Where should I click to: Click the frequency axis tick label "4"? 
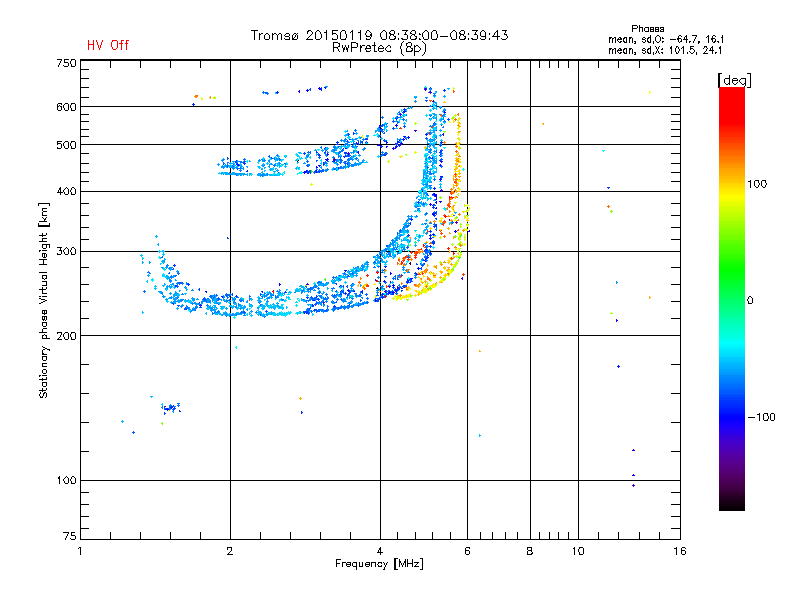[x=380, y=551]
